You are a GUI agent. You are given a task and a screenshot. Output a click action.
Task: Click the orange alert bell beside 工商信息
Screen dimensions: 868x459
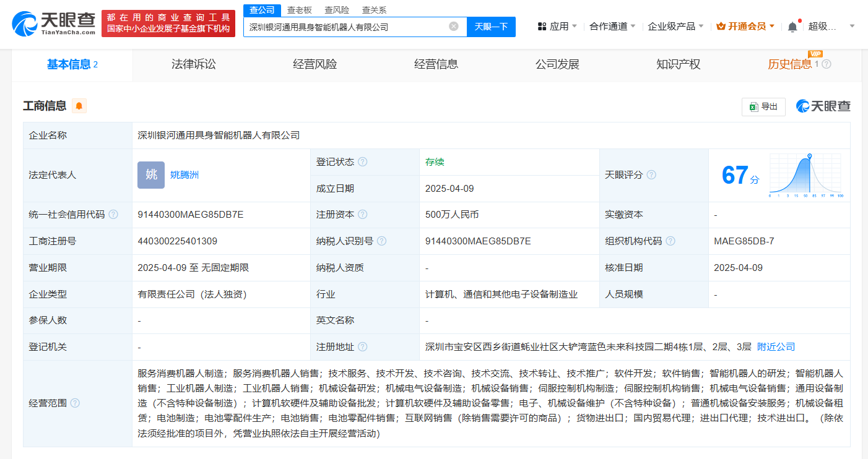coord(79,106)
